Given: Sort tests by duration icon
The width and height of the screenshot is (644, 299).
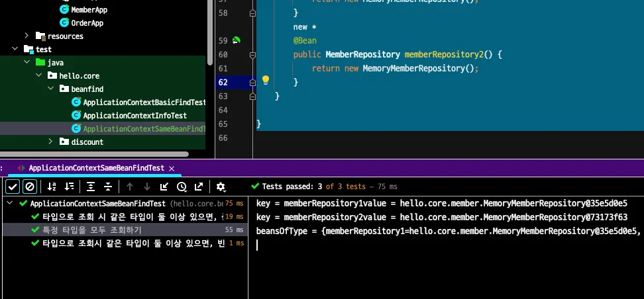Looking at the screenshot, I should [69, 187].
